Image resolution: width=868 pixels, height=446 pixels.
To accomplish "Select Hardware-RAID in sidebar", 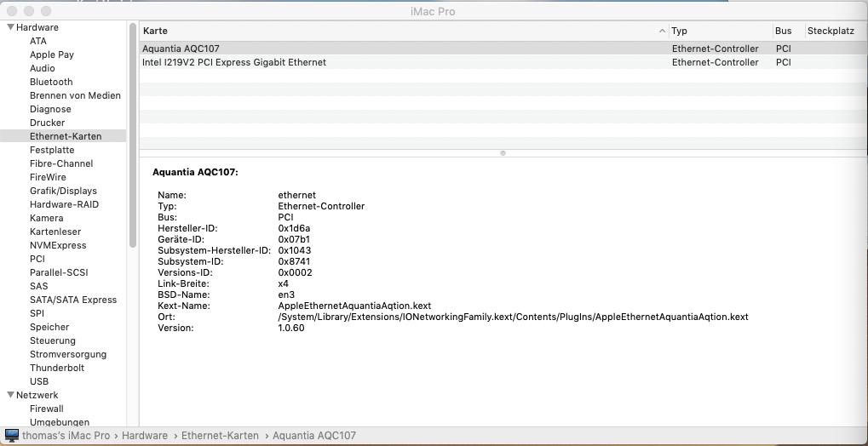I will coord(64,204).
